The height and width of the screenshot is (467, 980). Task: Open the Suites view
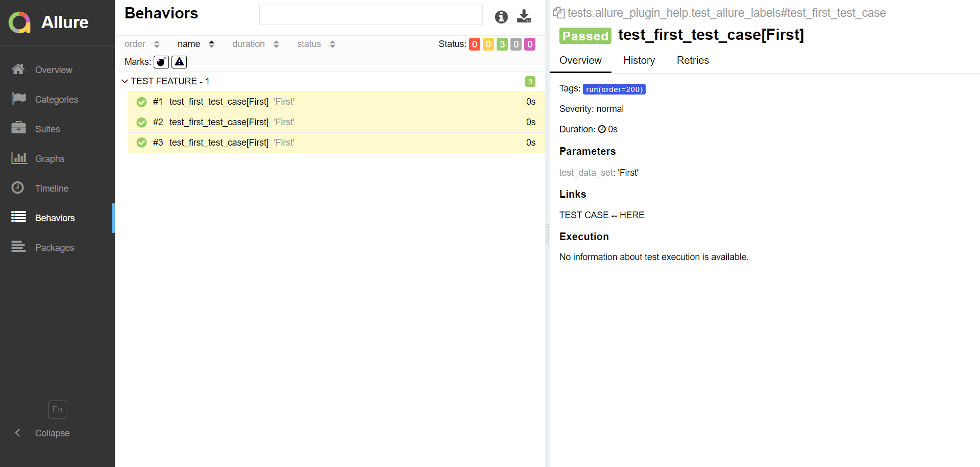click(47, 129)
